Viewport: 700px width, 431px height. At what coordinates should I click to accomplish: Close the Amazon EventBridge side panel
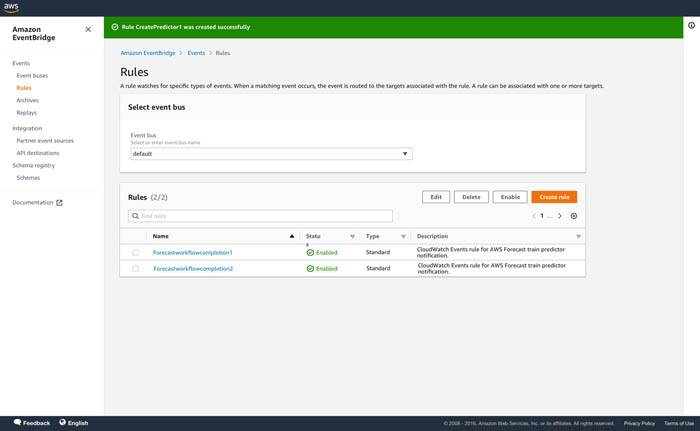click(x=88, y=29)
